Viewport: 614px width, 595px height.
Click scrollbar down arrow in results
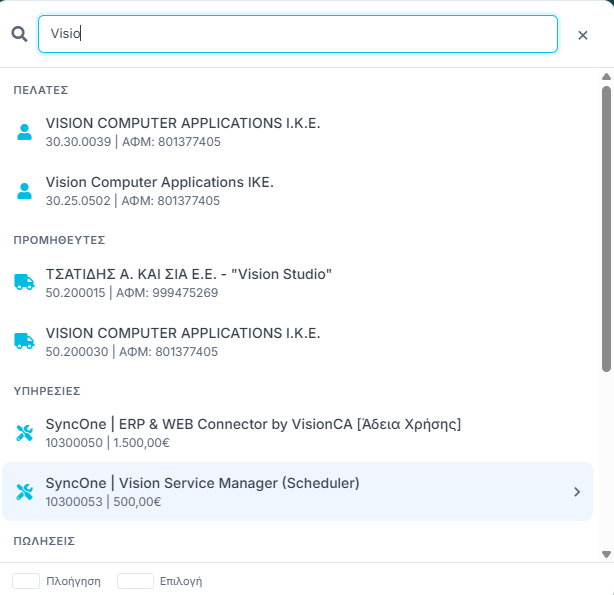[x=606, y=554]
